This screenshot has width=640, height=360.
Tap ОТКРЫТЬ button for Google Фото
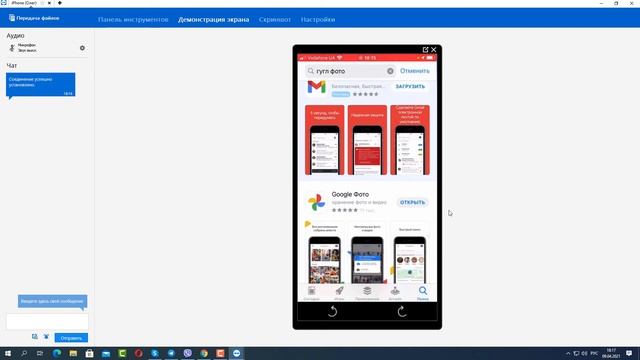coord(412,202)
